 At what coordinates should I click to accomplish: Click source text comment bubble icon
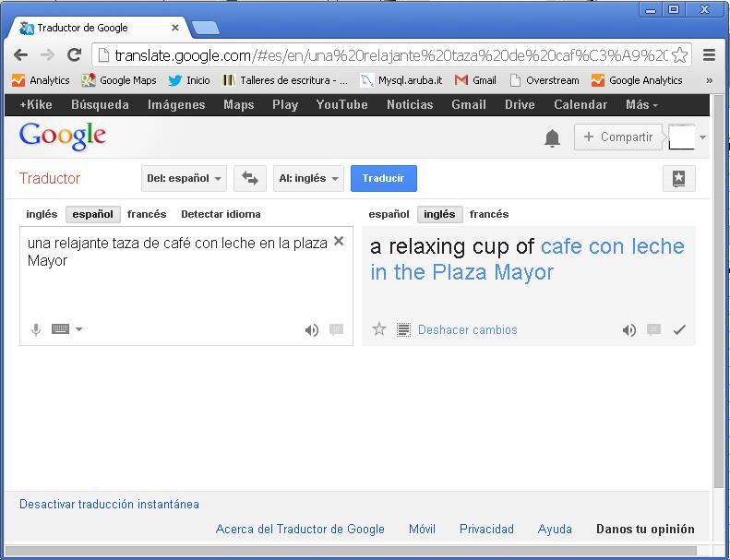[336, 329]
